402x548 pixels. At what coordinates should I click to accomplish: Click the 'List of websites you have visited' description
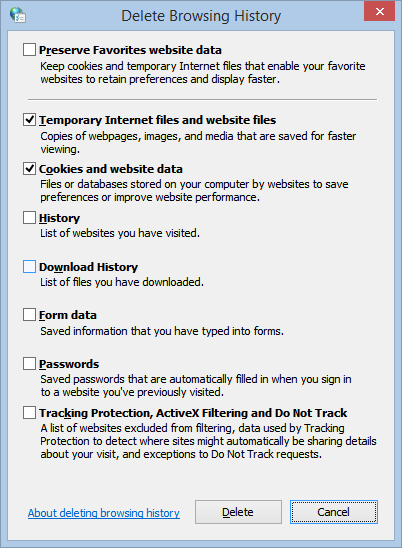(x=120, y=233)
